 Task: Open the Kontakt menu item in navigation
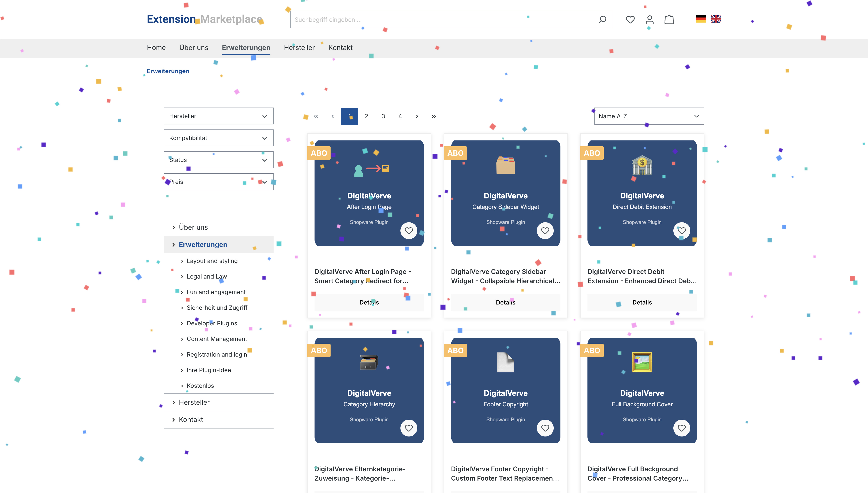coord(340,48)
